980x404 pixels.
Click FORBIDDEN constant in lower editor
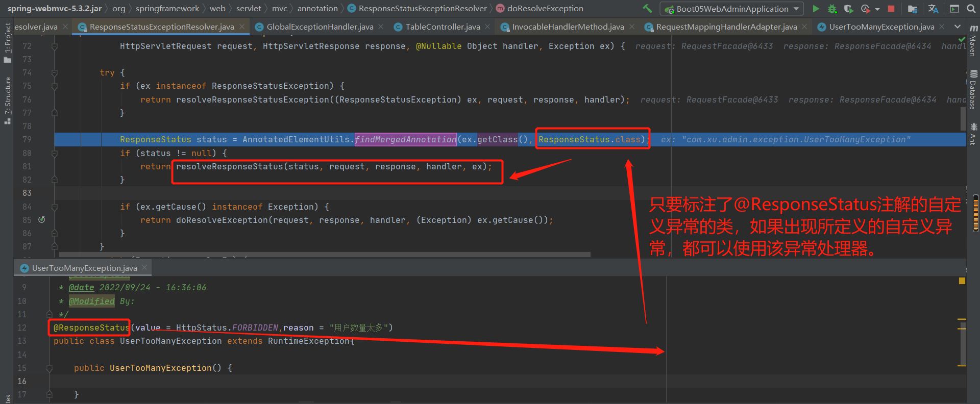[x=255, y=327]
